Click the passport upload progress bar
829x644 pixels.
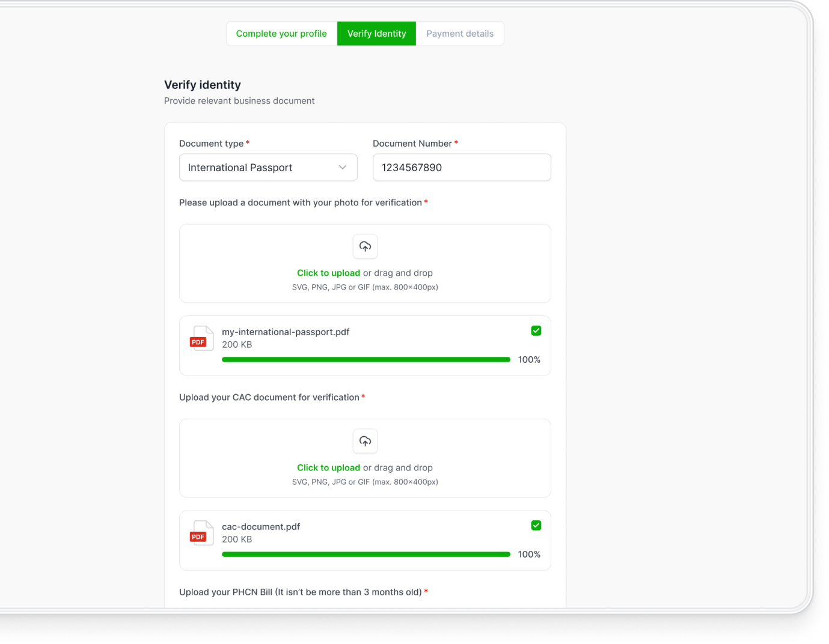[366, 359]
